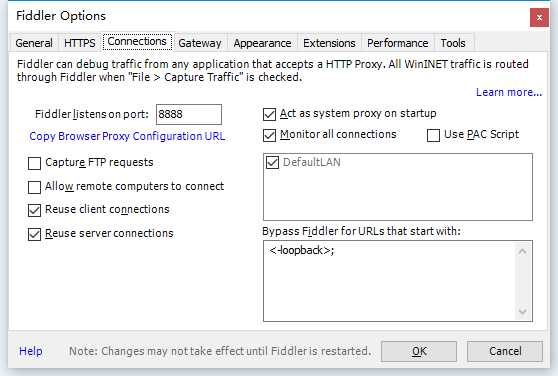The image size is (558, 376).
Task: Check Allow remote computers to connect
Action: click(35, 187)
